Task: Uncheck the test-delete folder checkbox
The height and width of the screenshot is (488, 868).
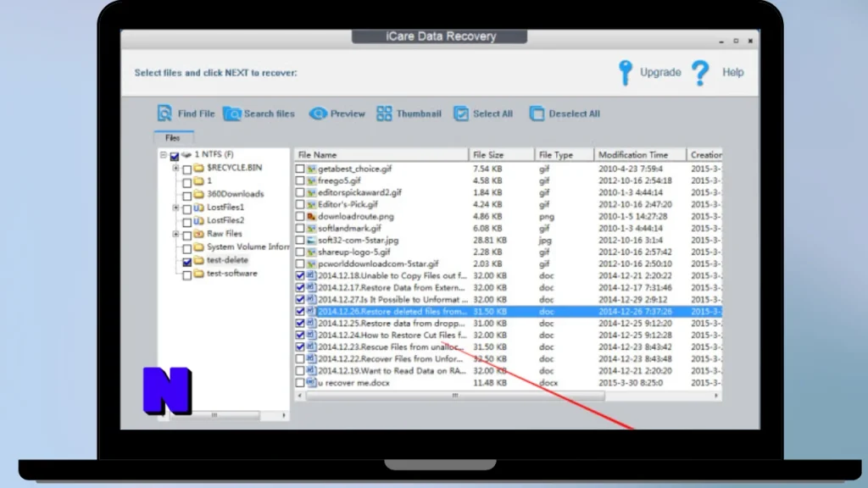Action: click(x=187, y=262)
